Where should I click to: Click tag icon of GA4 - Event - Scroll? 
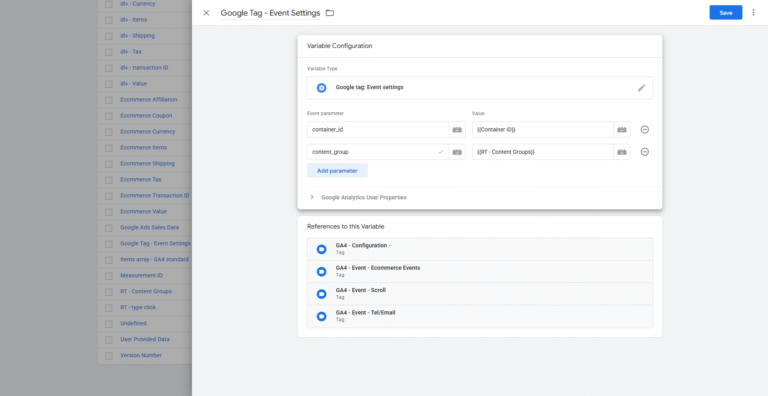321,294
